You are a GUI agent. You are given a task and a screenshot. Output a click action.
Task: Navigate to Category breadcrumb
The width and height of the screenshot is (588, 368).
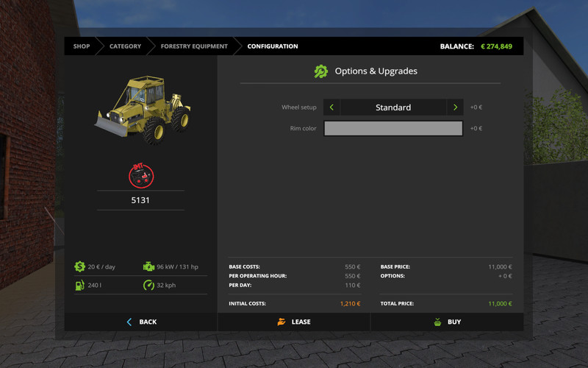(125, 46)
